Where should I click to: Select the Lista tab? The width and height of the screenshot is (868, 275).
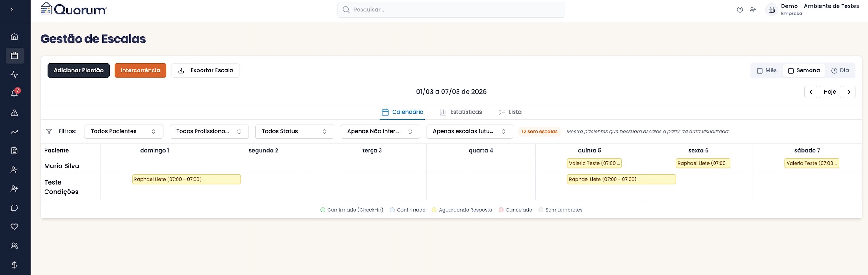510,112
